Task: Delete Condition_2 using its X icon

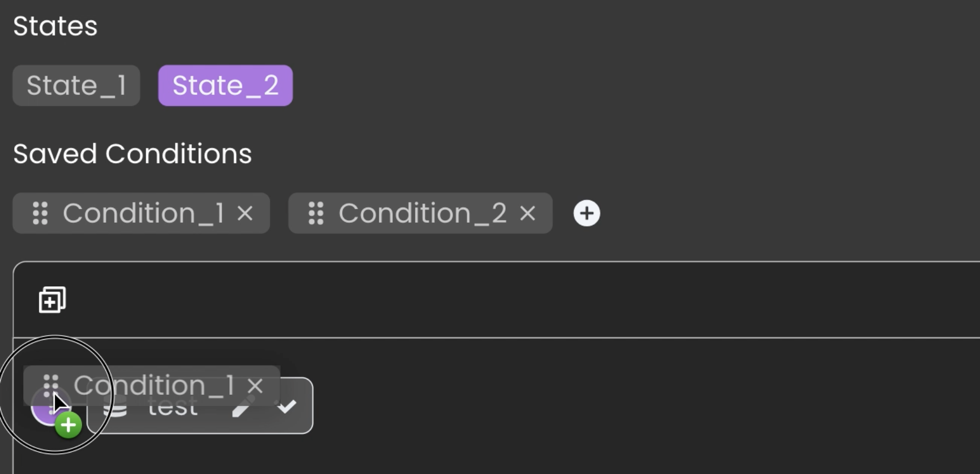Action: point(527,213)
